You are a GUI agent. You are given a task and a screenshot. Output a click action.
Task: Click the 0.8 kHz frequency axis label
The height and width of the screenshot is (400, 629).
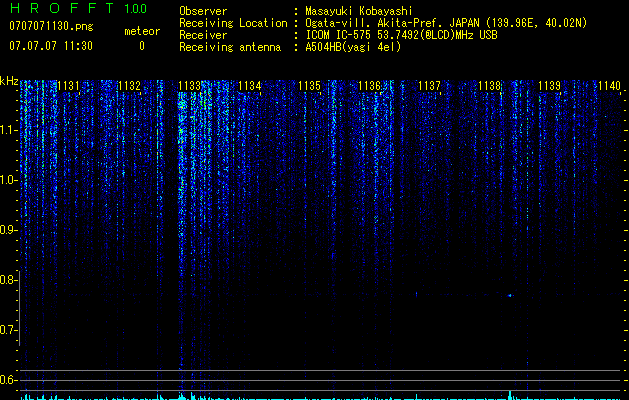pyautogui.click(x=8, y=280)
